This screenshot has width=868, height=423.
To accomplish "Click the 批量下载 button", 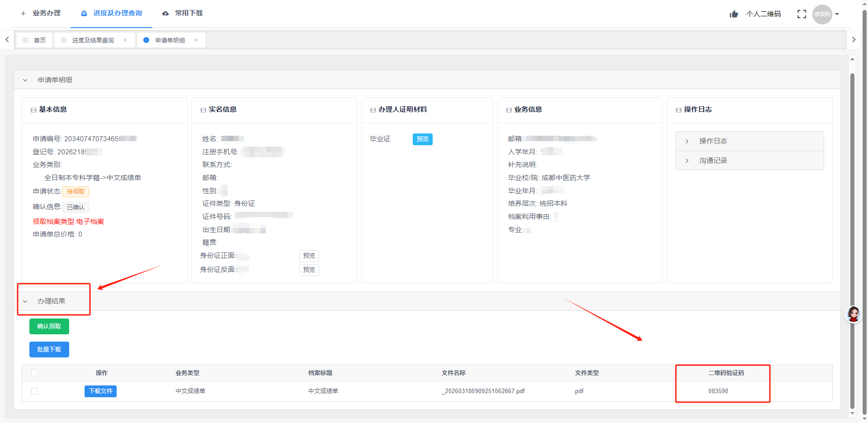I will (49, 349).
